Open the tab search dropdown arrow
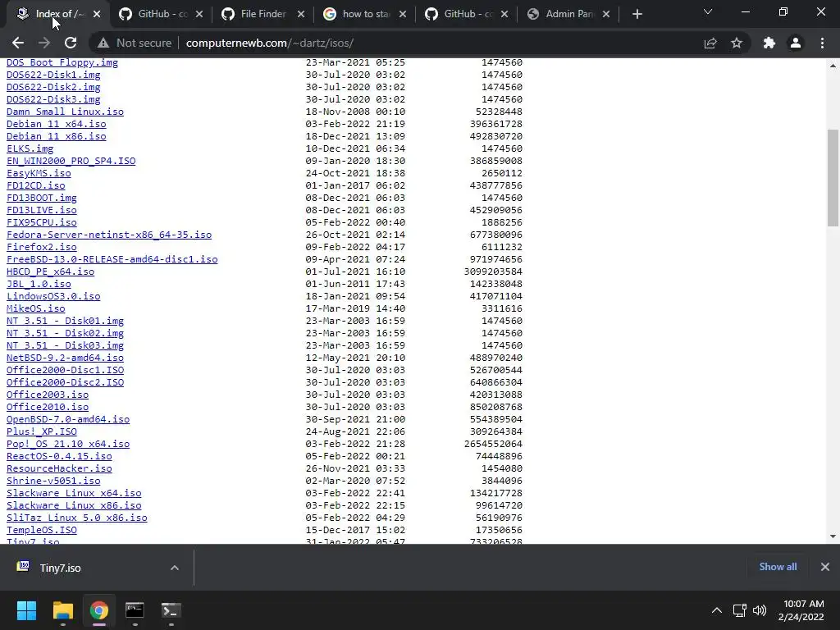Image resolution: width=840 pixels, height=630 pixels. (x=708, y=11)
